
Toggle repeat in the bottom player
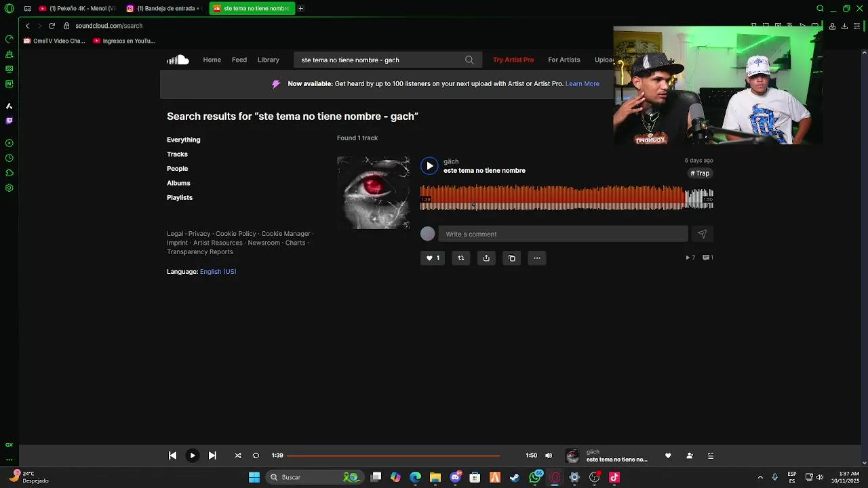tap(256, 455)
